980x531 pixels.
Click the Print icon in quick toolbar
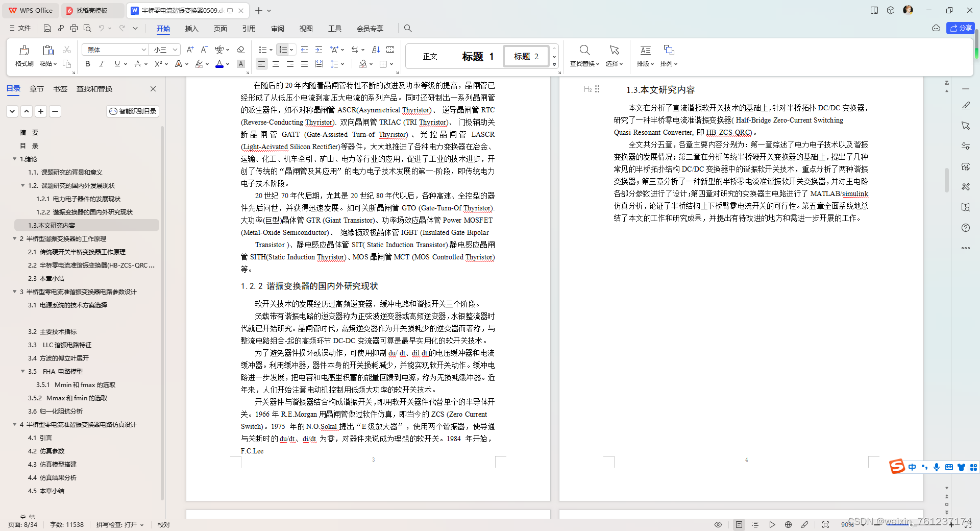(x=74, y=28)
